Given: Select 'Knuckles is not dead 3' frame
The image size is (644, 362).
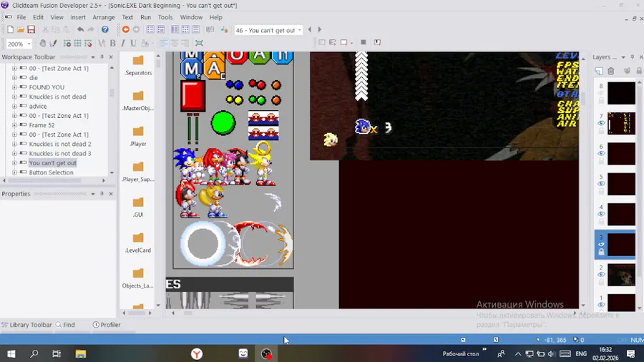Looking at the screenshot, I should point(60,154).
